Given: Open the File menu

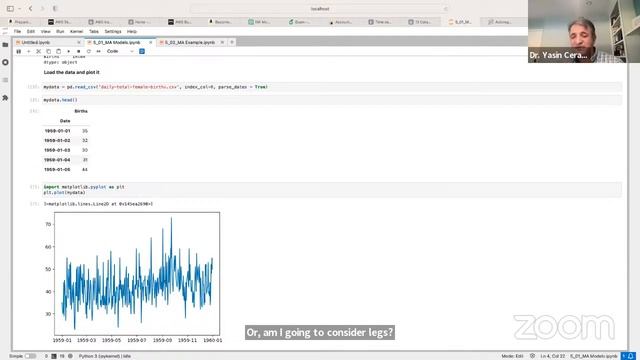Looking at the screenshot, I should [x=17, y=31].
